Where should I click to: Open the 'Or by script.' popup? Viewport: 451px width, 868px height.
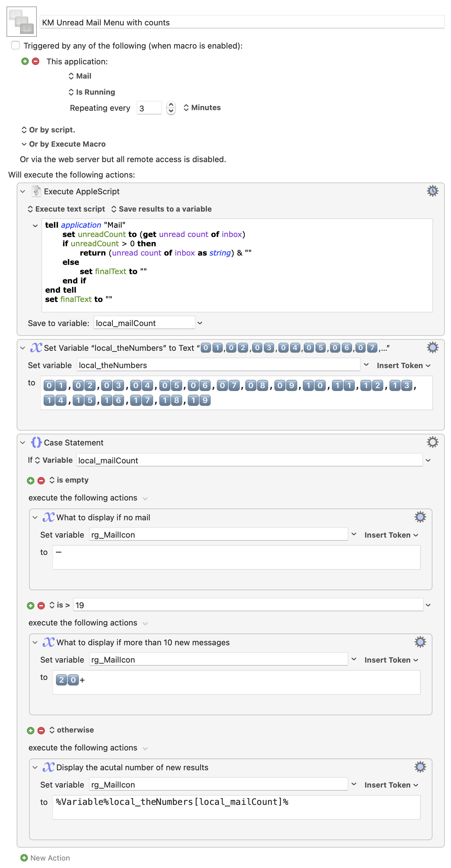tap(48, 130)
